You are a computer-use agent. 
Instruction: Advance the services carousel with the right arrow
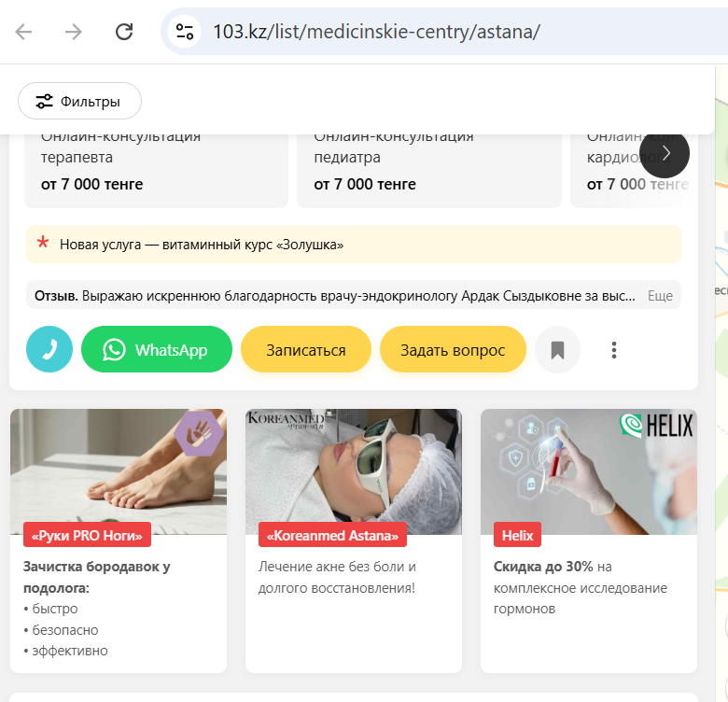click(x=665, y=153)
